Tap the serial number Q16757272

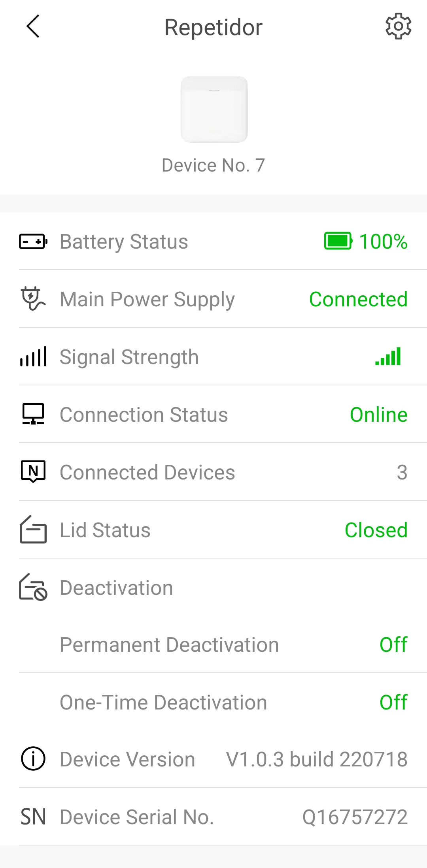(x=355, y=817)
